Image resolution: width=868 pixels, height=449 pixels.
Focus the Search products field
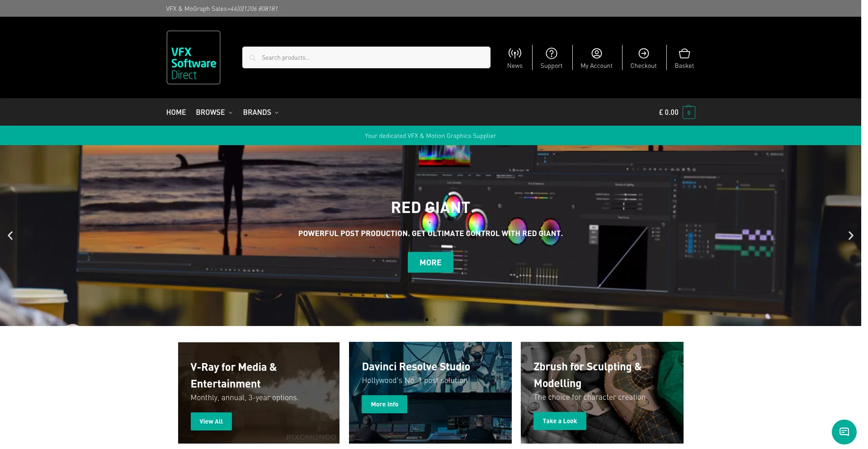[x=366, y=57]
